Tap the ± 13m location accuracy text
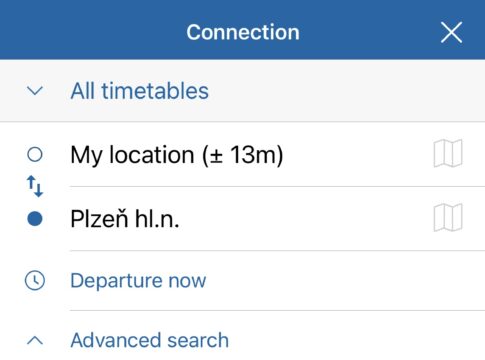The image size is (485, 360). pyautogui.click(x=243, y=155)
